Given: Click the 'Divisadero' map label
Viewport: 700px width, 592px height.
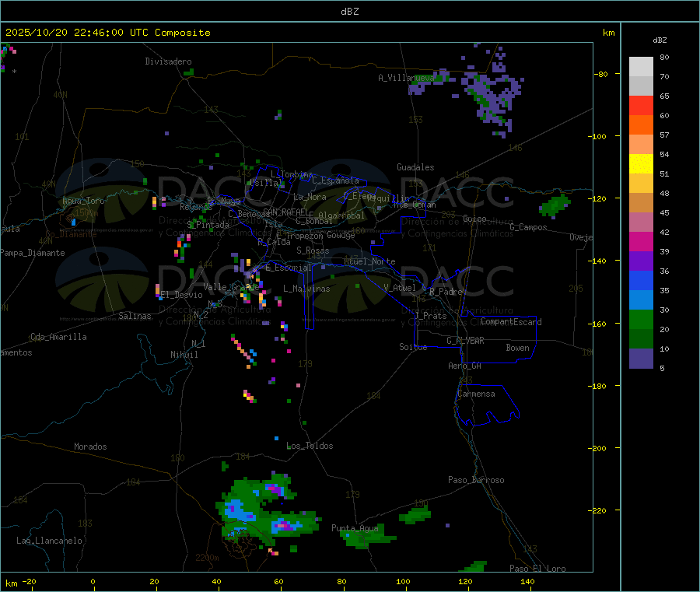Looking at the screenshot, I should [168, 61].
